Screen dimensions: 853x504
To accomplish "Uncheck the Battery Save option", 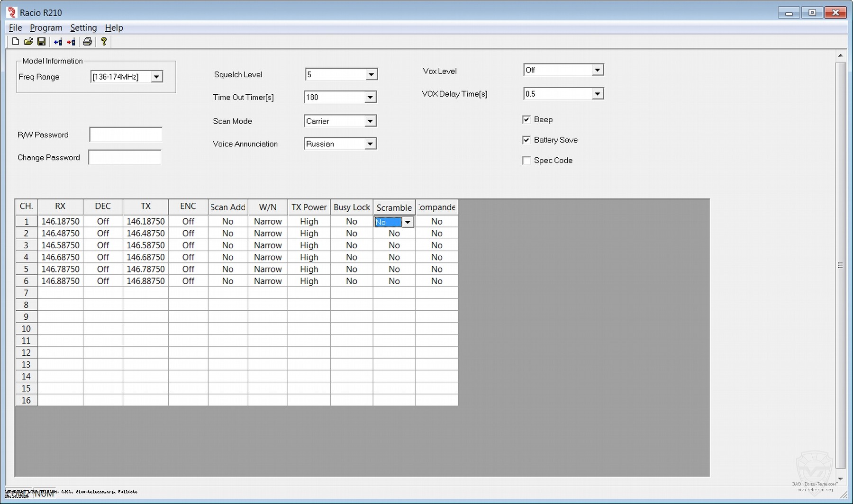I will tap(526, 140).
